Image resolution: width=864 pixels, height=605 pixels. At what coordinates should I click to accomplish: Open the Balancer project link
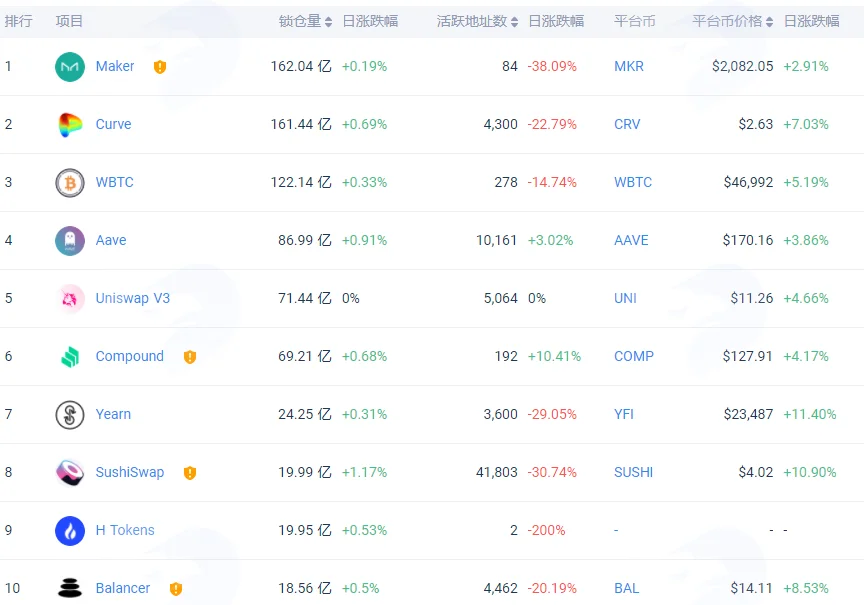[x=123, y=588]
